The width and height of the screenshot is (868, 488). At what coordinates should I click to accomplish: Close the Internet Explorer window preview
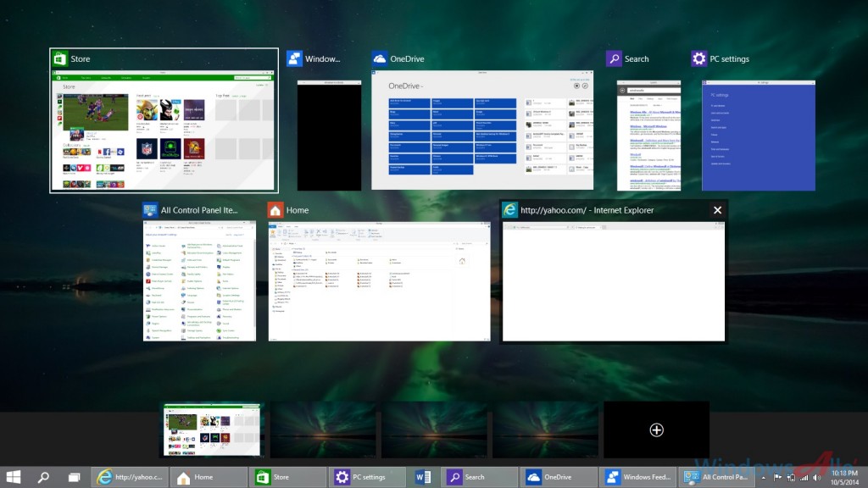pyautogui.click(x=717, y=210)
